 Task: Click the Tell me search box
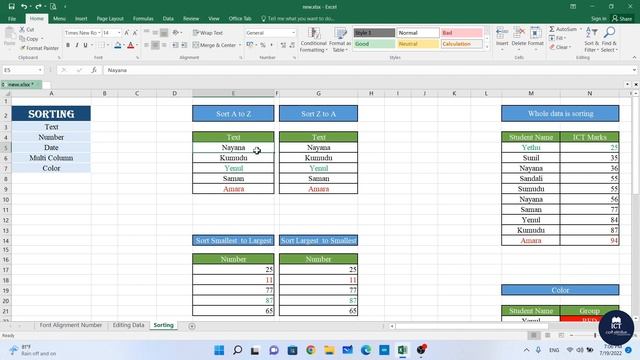coord(298,19)
